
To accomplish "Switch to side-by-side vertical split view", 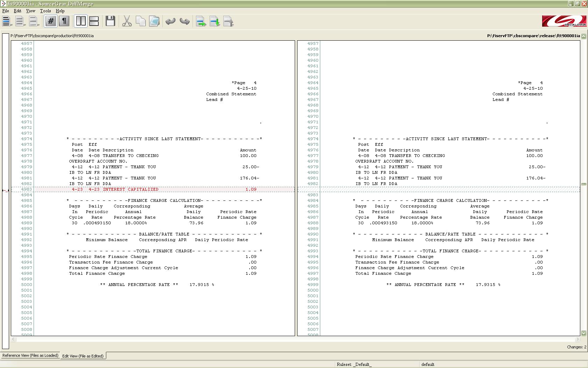I will pyautogui.click(x=81, y=21).
